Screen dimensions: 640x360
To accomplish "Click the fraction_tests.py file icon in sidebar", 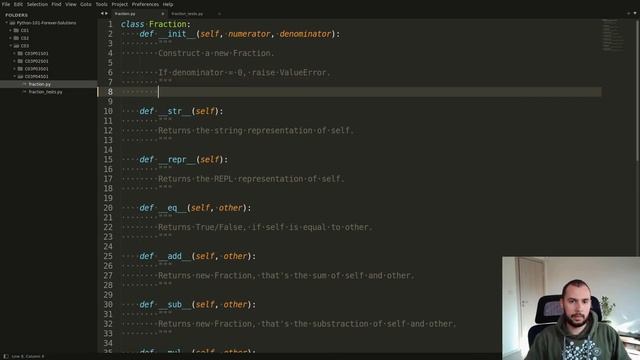I will tap(24, 92).
